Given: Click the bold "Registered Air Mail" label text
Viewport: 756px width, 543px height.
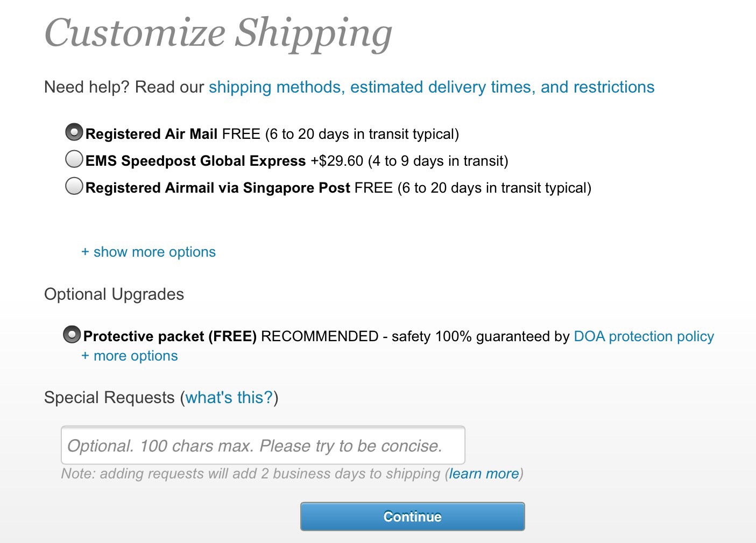Looking at the screenshot, I should [x=151, y=134].
